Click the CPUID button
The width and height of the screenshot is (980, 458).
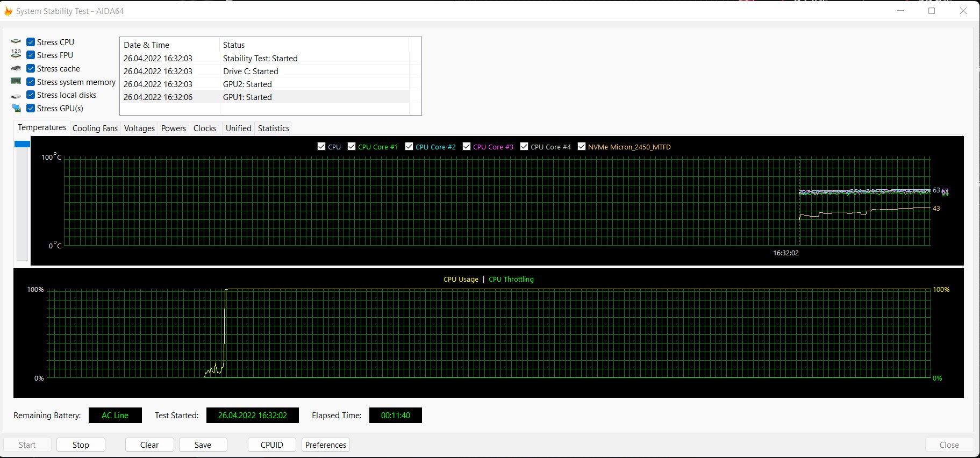271,445
